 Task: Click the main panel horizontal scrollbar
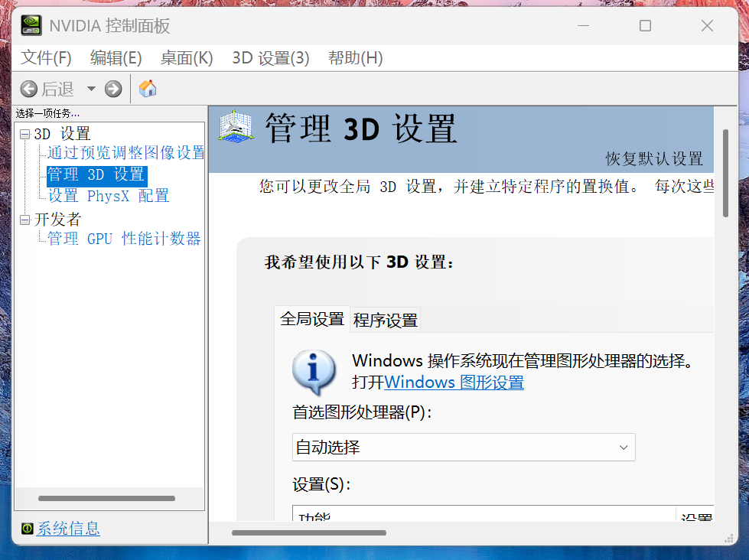coord(309,532)
